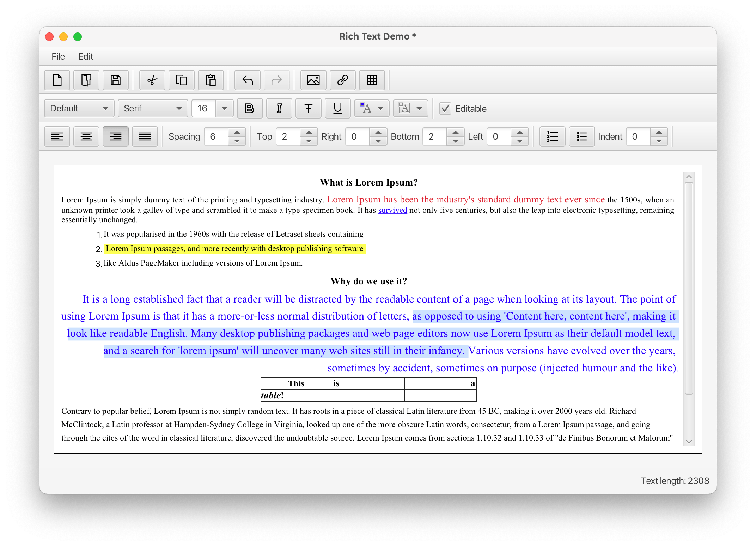Follow the 'survived' hyperlink
The image size is (756, 546).
(x=392, y=210)
